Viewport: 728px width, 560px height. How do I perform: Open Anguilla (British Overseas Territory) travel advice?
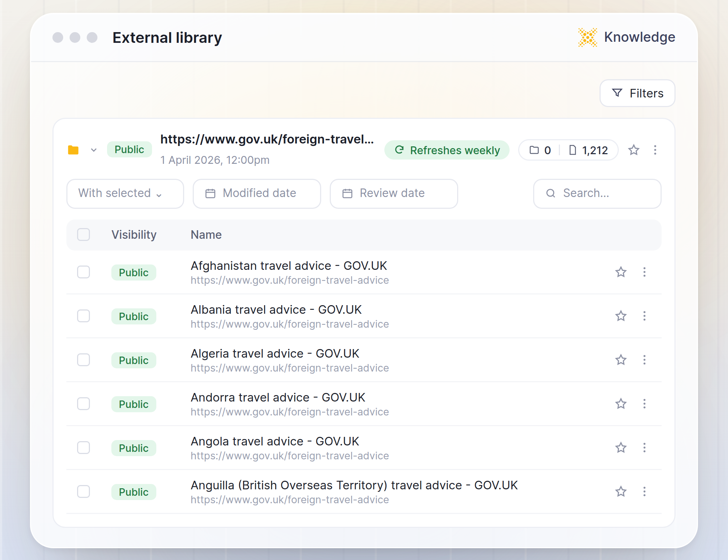point(354,485)
